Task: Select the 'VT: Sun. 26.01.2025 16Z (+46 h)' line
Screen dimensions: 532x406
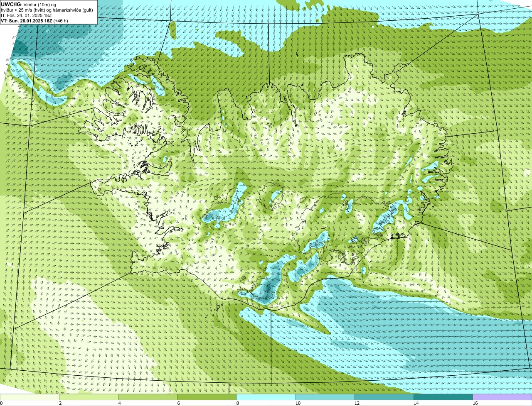Action: [34, 20]
